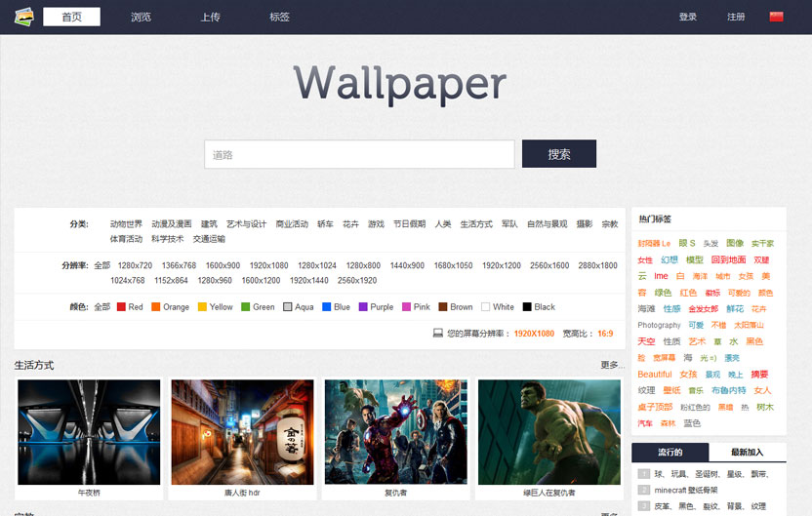812x516 pixels.
Task: Open the minecraft 壁纸骨架 popular entry
Action: [x=686, y=490]
